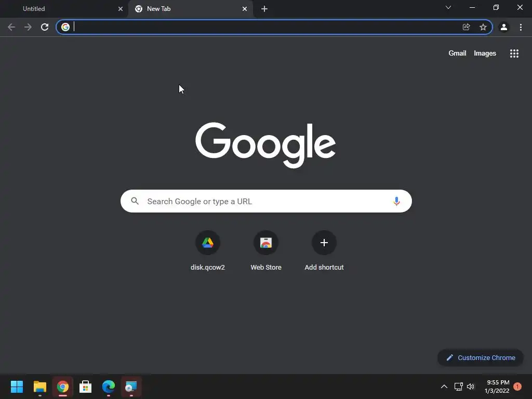Start voice search with the microphone icon
532x399 pixels.
(x=396, y=201)
